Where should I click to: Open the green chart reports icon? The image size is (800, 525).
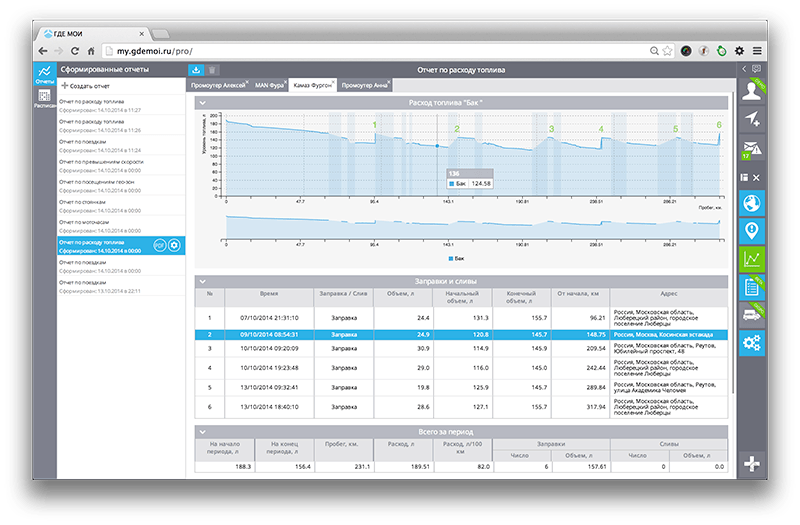click(x=752, y=259)
